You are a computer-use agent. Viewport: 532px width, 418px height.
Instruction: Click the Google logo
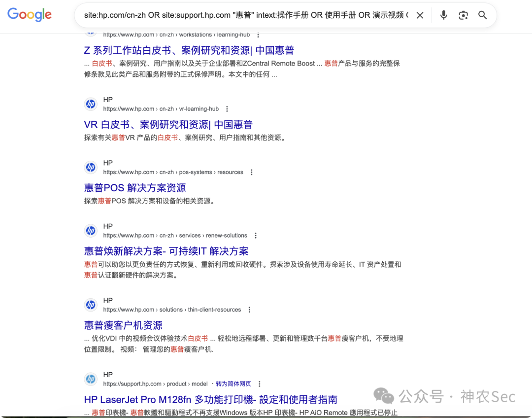29,15
